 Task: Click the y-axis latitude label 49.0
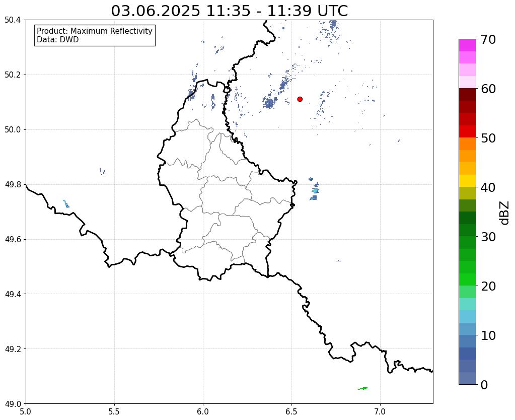[13, 404]
